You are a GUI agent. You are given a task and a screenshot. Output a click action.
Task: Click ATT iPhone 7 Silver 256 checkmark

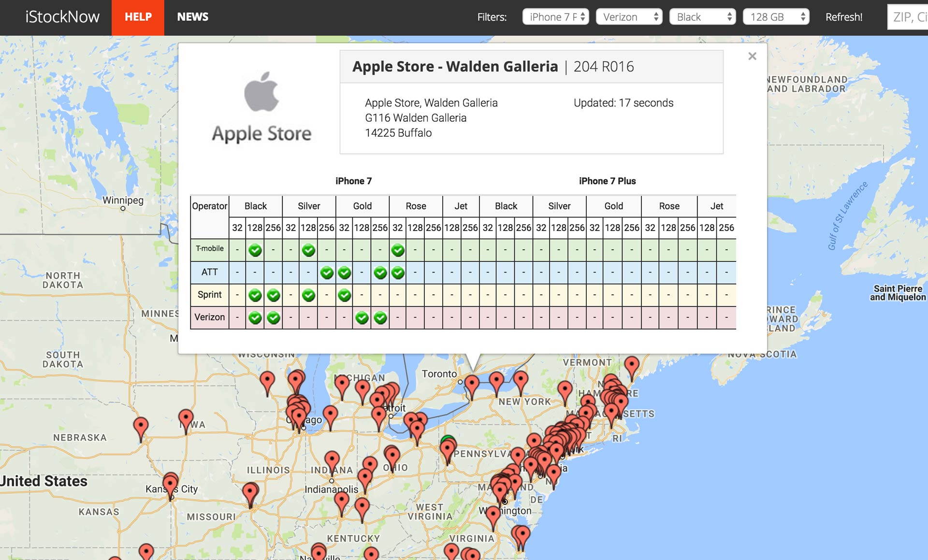click(327, 273)
